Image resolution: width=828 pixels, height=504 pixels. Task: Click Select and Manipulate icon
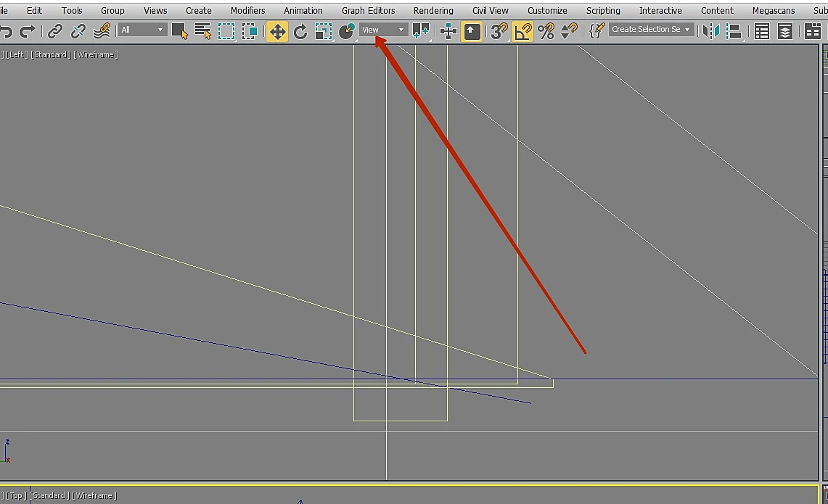[448, 32]
